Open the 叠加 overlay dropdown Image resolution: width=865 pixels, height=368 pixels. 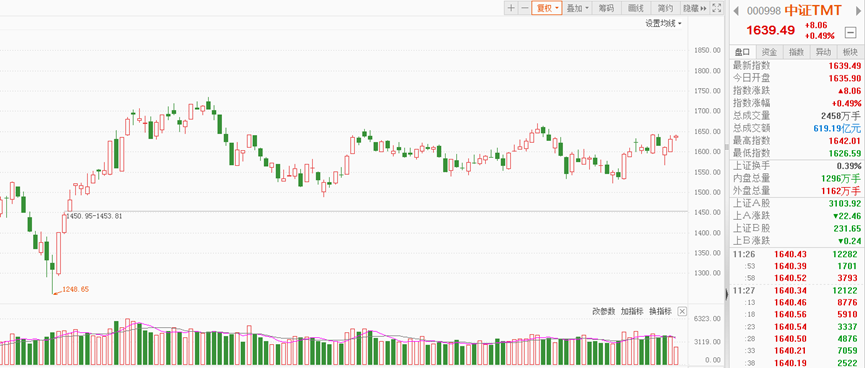click(578, 8)
